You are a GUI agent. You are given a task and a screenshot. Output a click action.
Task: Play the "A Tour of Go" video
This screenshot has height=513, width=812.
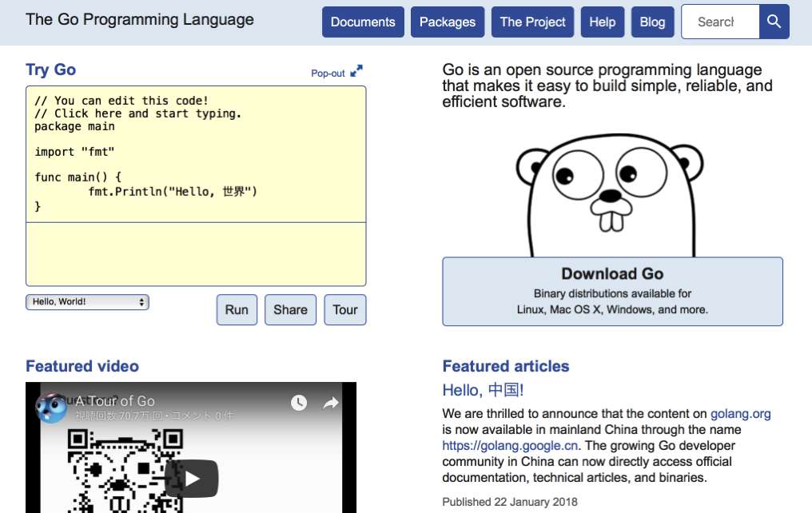192,478
